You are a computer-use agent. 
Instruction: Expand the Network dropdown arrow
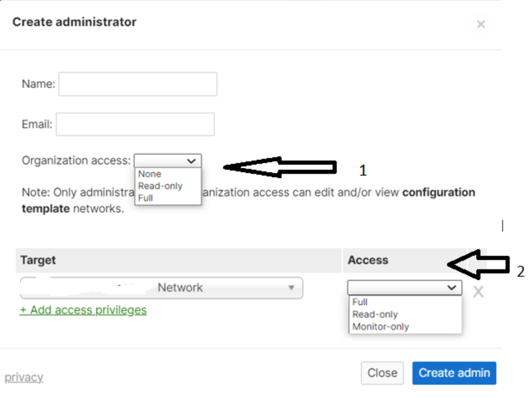[x=292, y=288]
